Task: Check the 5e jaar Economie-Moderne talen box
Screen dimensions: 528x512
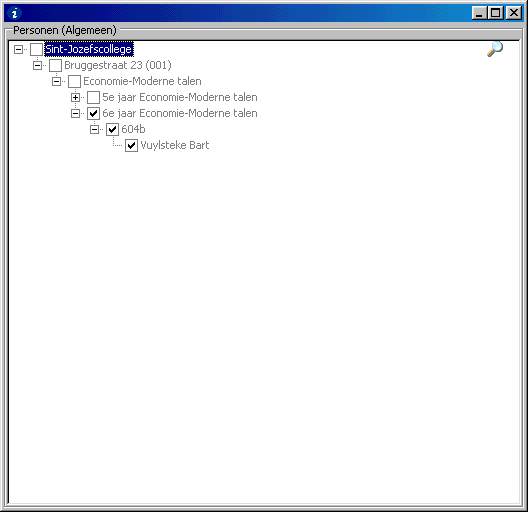Action: coord(94,97)
